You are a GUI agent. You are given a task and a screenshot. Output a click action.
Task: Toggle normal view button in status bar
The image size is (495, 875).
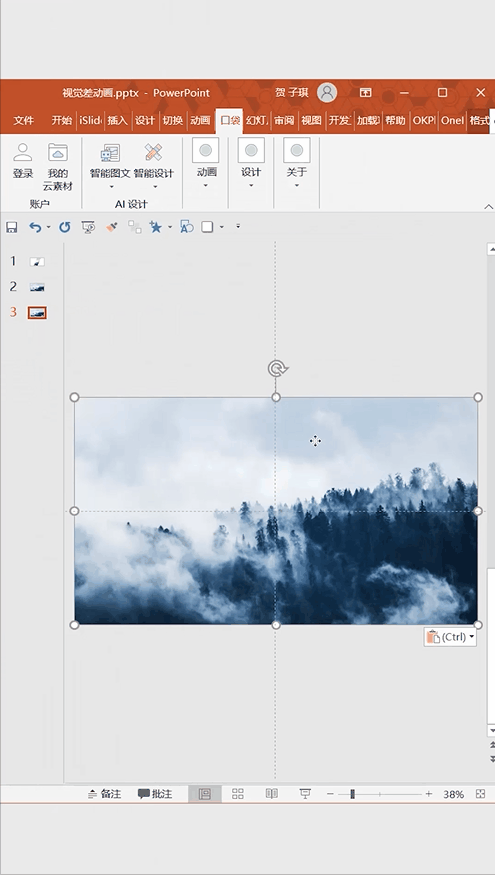pos(205,794)
